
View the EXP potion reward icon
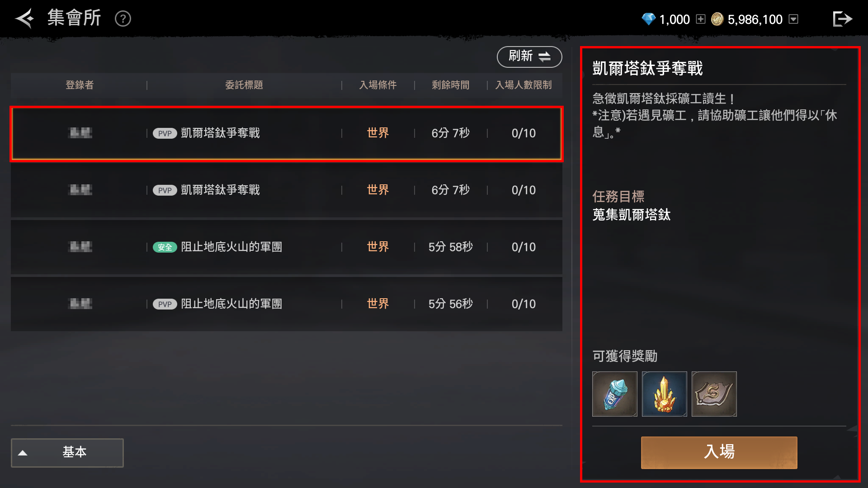pyautogui.click(x=615, y=394)
